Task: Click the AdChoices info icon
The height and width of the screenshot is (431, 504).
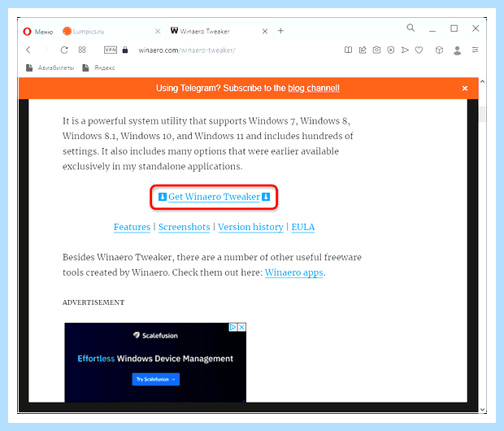Action: 233,327
